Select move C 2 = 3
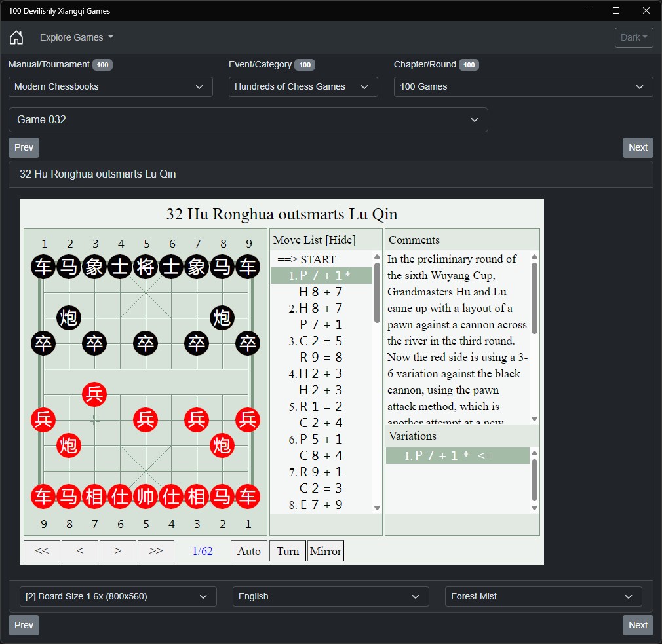662x644 pixels. coord(321,488)
